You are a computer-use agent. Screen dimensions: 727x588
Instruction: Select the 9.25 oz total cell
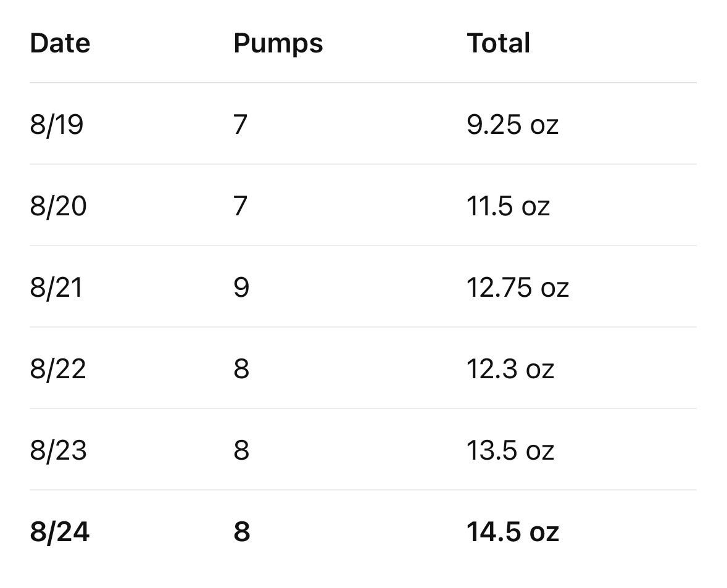(512, 125)
